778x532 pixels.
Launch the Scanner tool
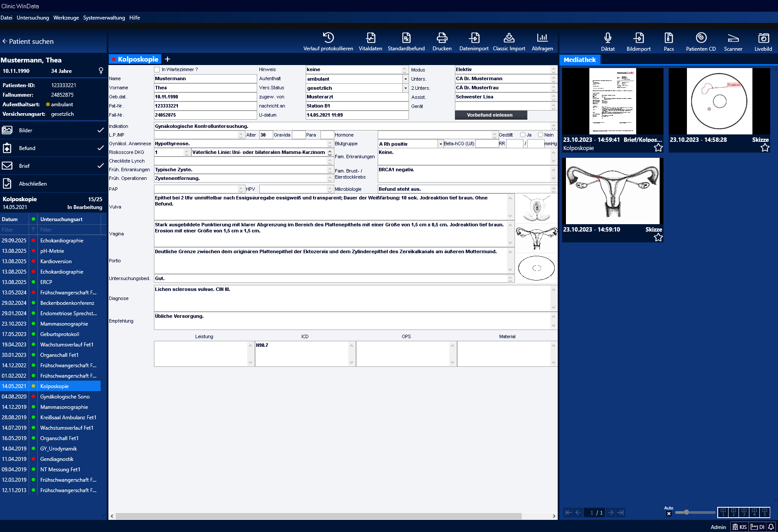(x=733, y=38)
